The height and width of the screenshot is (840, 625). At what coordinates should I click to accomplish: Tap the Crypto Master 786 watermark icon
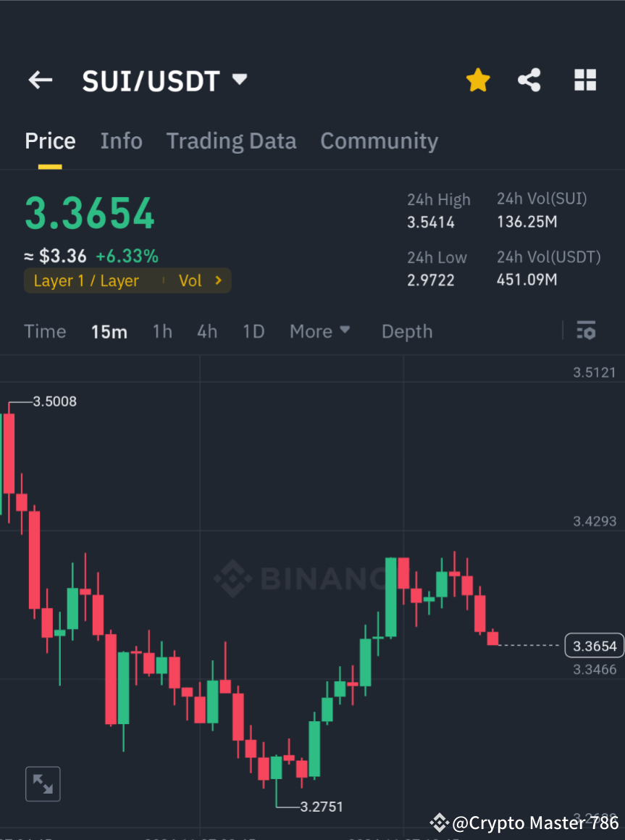(439, 822)
